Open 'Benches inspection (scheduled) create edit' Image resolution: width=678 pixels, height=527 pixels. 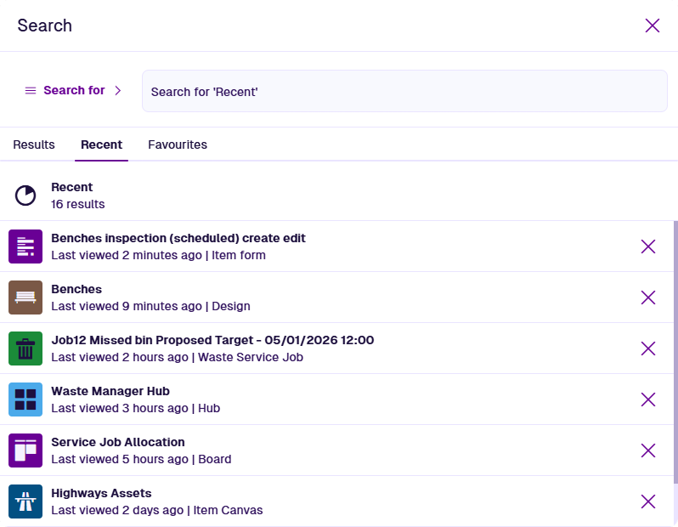click(x=178, y=238)
